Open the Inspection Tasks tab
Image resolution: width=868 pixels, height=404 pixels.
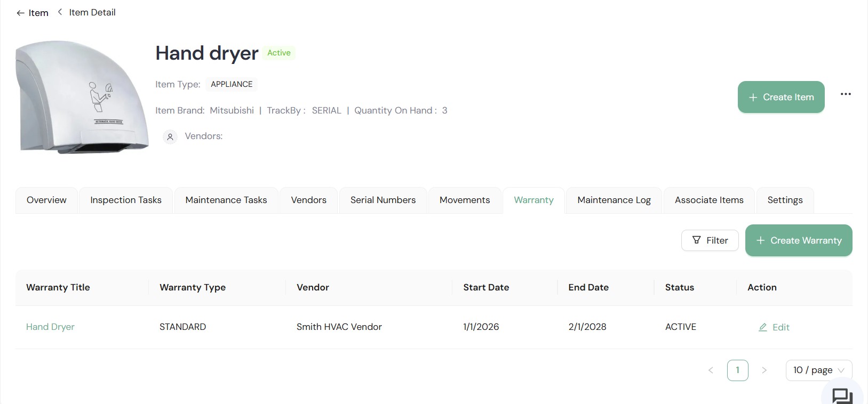(x=126, y=200)
